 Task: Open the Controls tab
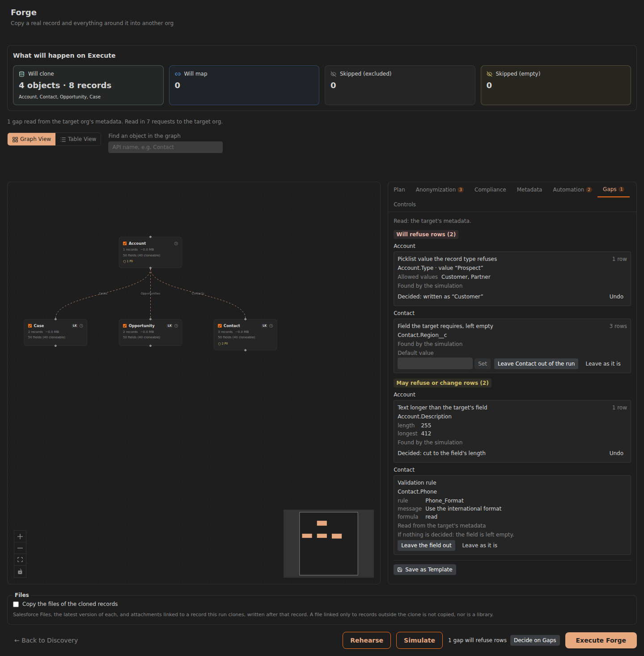(x=405, y=204)
